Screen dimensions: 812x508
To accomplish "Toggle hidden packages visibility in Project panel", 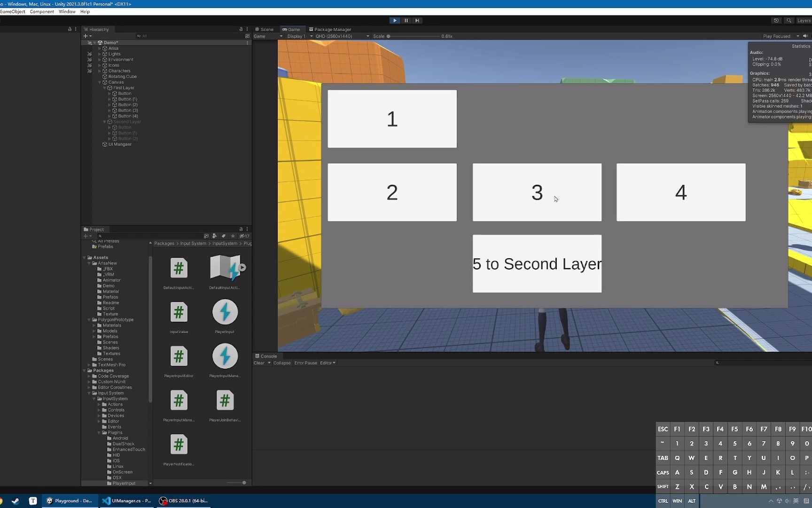I will click(x=244, y=236).
